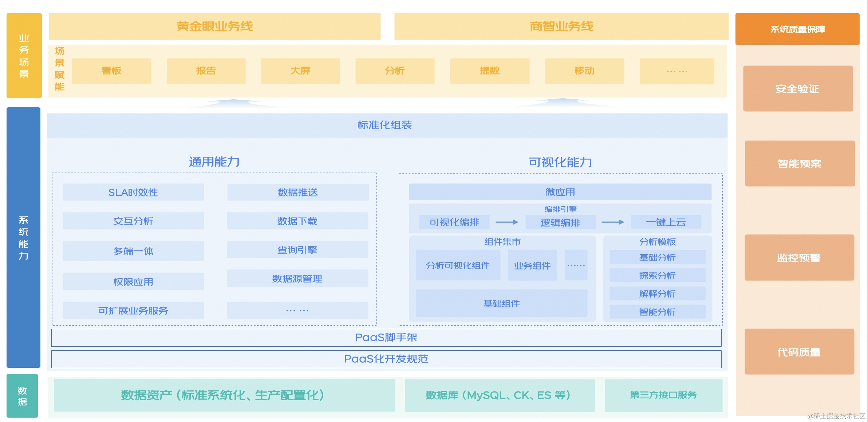Image resolution: width=868 pixels, height=422 pixels.
Task: Click the 标准化组装 banner
Action: (385, 125)
